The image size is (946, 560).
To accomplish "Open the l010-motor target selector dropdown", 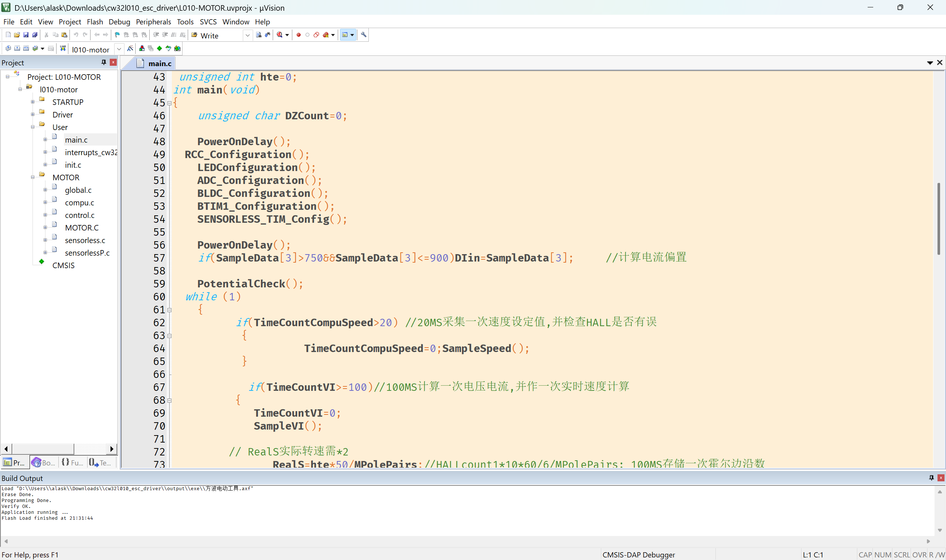I will tap(119, 49).
